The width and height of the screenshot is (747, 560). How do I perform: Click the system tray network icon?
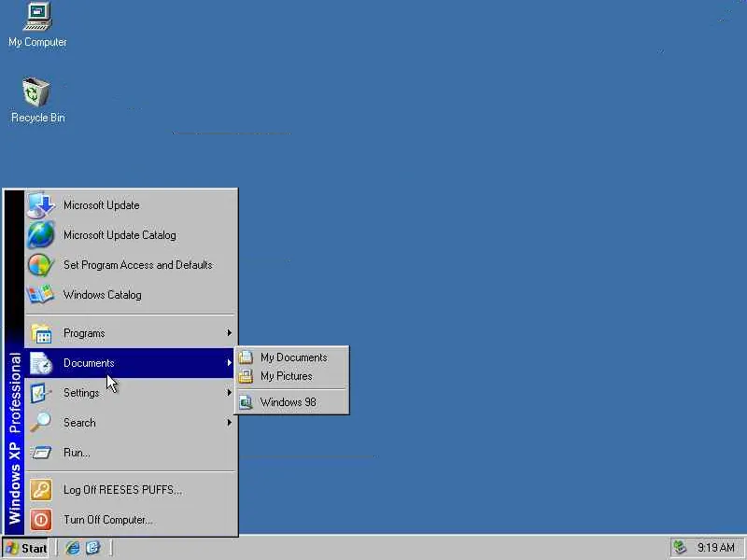pos(680,548)
